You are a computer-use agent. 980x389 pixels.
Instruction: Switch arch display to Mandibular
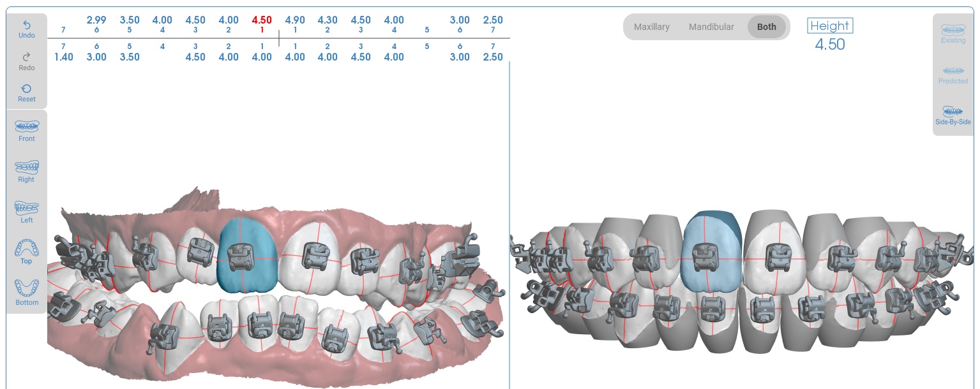tap(711, 27)
